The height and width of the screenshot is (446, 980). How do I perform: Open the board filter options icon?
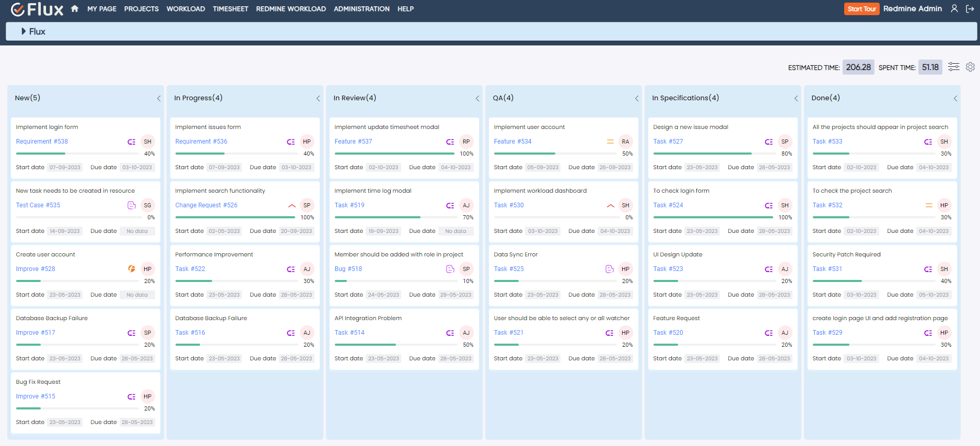[x=953, y=67]
